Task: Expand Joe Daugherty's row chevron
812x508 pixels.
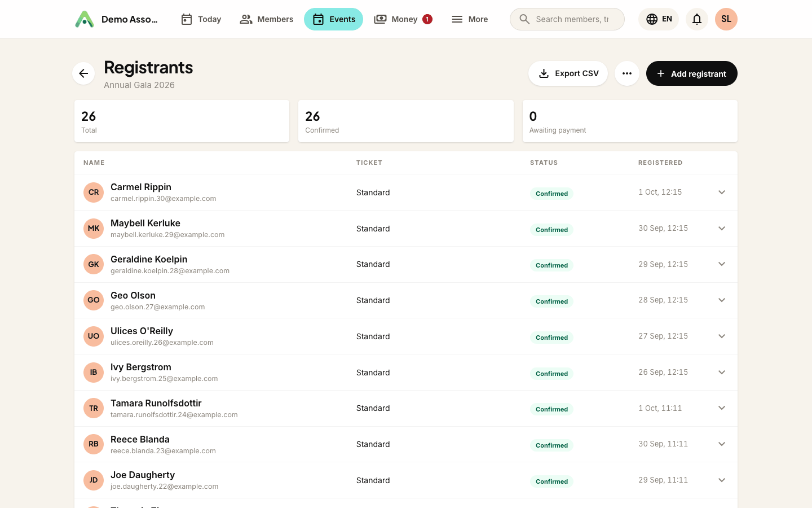Action: (x=722, y=480)
